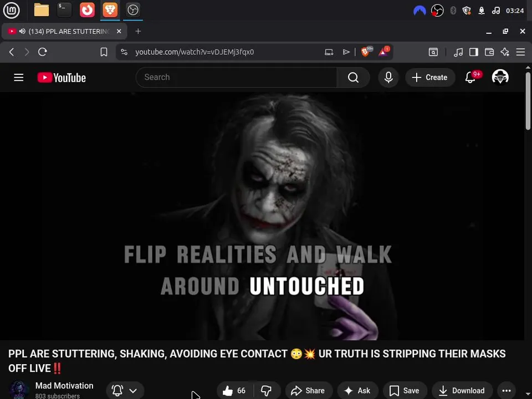The image size is (532, 399).
Task: Search with your voice microphone button
Action: (x=388, y=78)
